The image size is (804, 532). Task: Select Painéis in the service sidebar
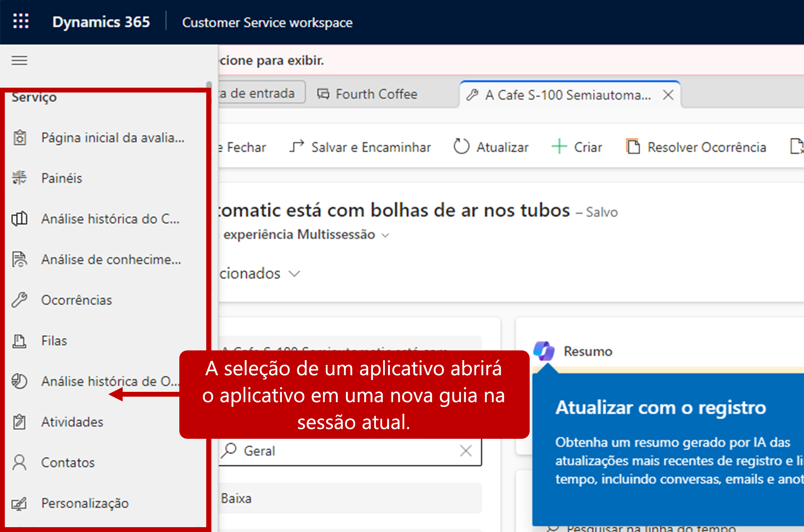click(x=62, y=178)
